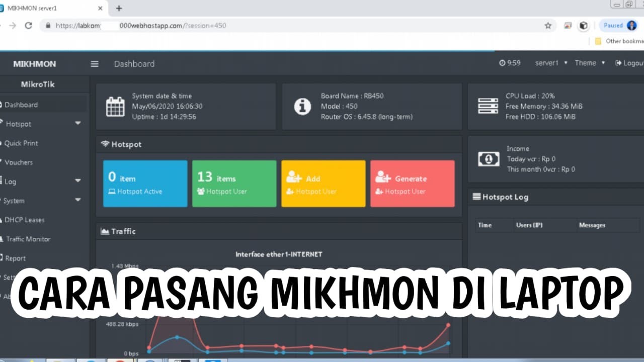Click the Paused profile button
644x362 pixels.
tap(619, 26)
